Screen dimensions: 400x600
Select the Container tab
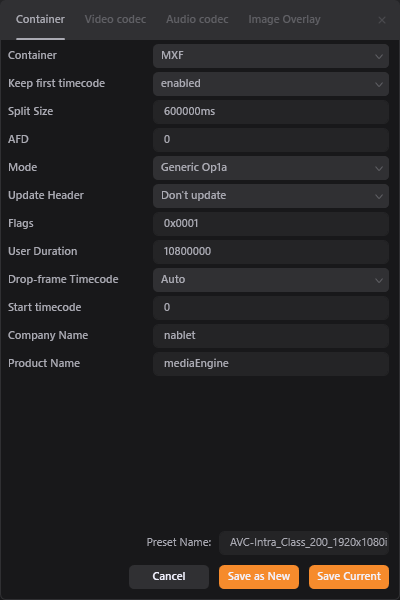coord(40,20)
